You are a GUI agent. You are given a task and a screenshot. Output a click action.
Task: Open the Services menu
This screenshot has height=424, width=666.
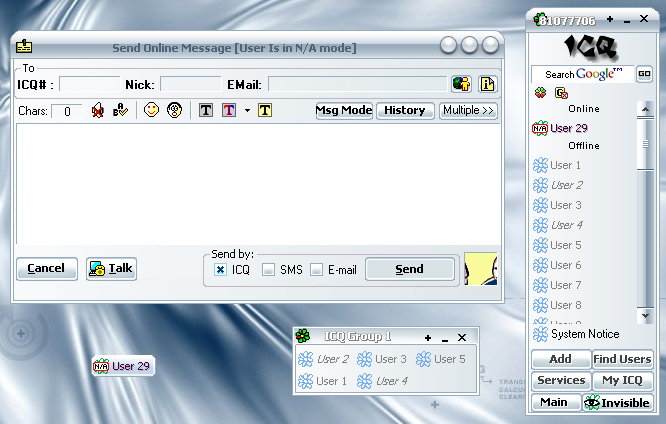[561, 380]
